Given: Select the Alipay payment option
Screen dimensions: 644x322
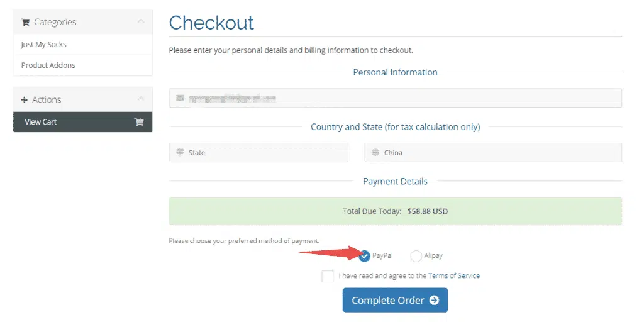Looking at the screenshot, I should point(416,256).
